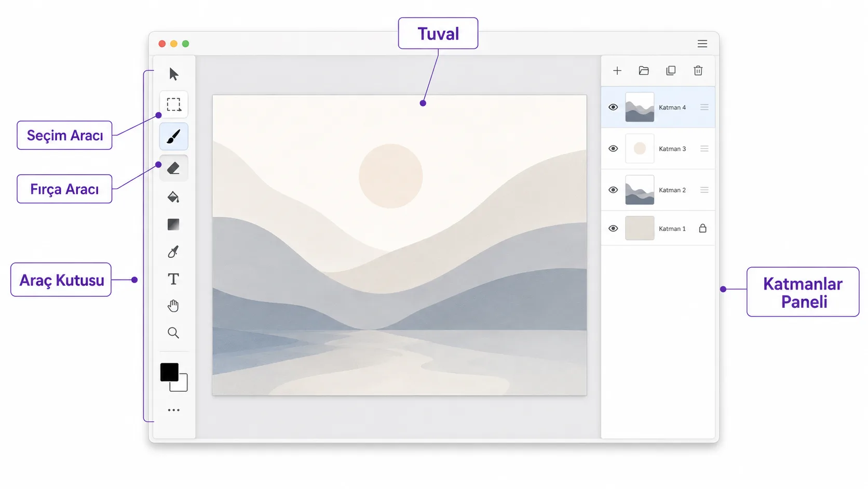Select the layer named Katman 4
This screenshot has height=489, width=868.
pos(658,107)
